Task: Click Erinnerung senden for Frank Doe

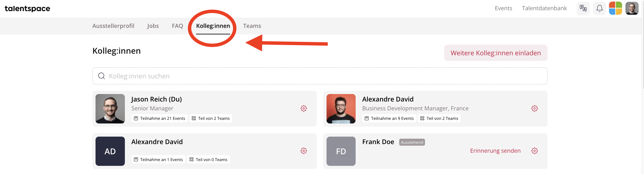Action: [x=495, y=151]
